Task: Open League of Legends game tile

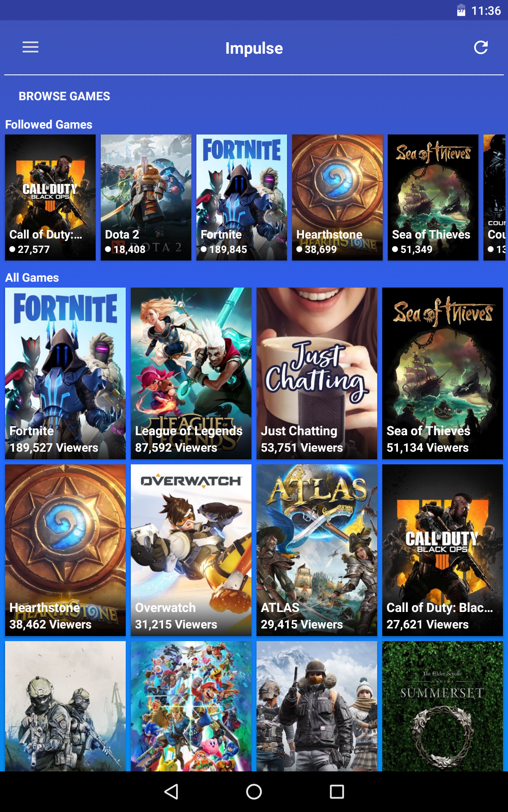Action: tap(191, 373)
